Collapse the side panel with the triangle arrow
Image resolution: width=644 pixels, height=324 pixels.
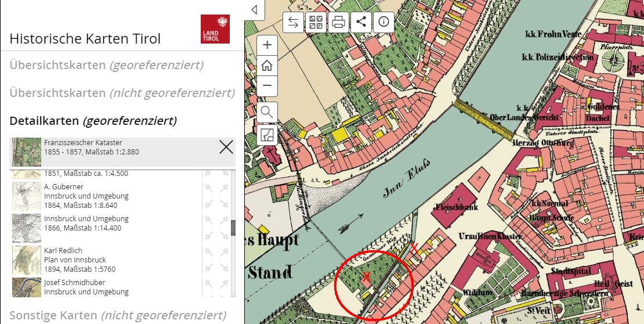pos(254,9)
